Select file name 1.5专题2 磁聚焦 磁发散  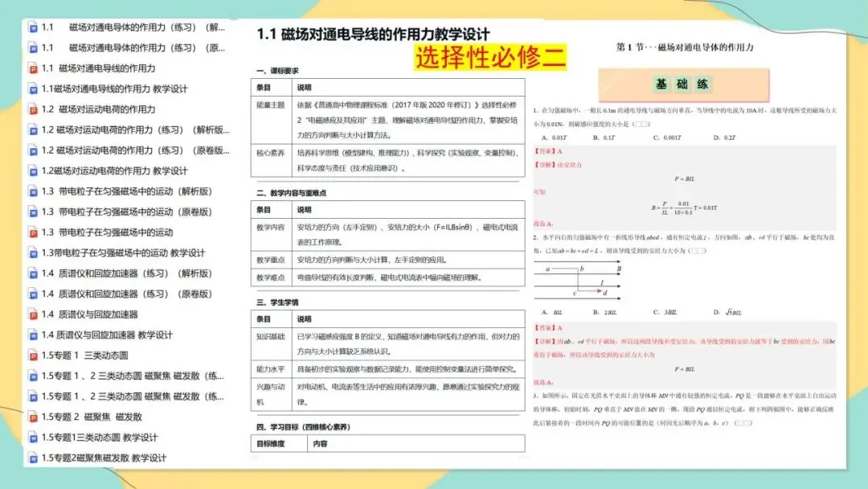click(x=92, y=417)
